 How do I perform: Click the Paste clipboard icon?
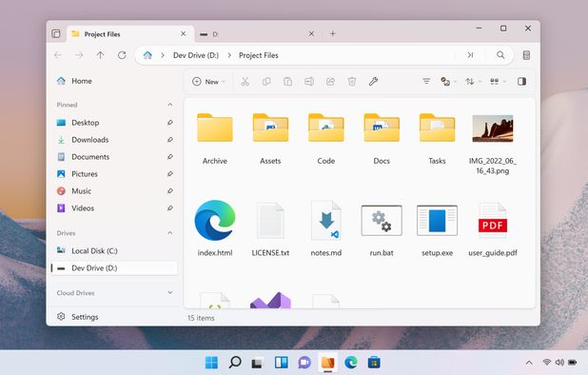(x=287, y=81)
